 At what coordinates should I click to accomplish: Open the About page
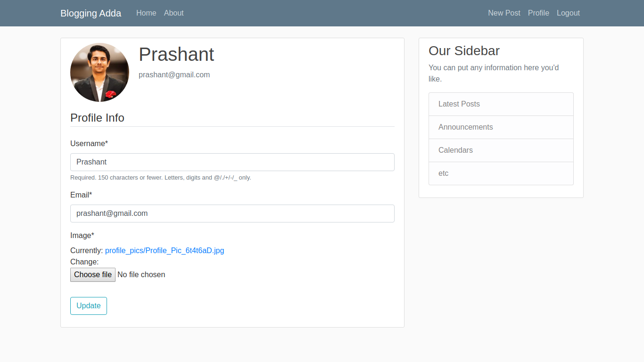pyautogui.click(x=173, y=13)
